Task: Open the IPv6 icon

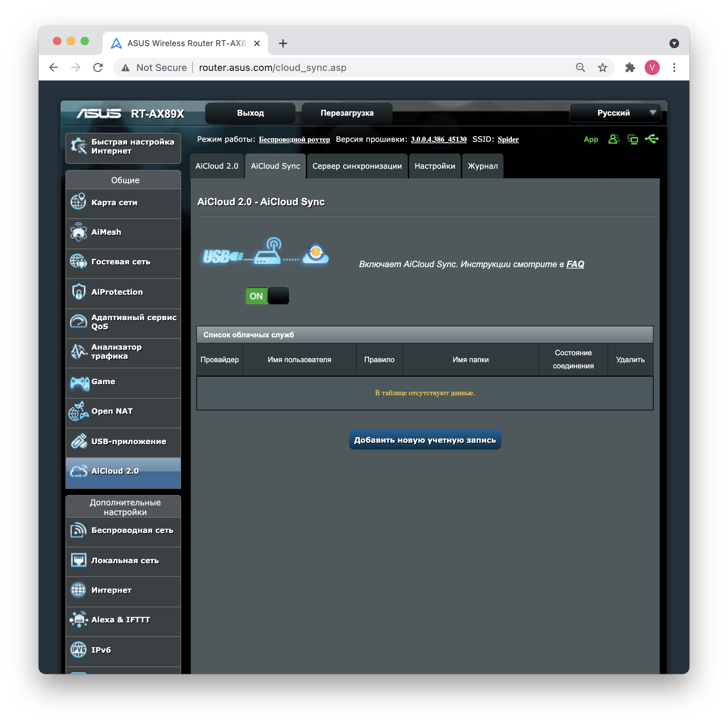Action: pos(79,650)
